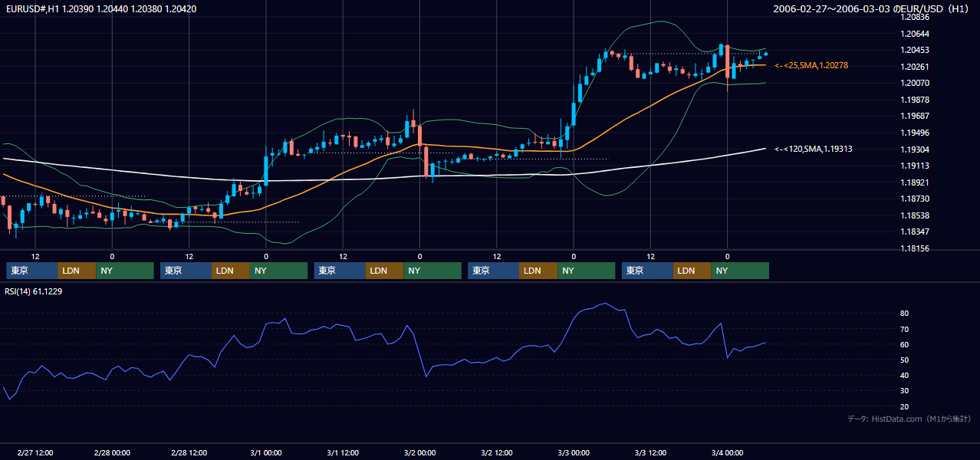This screenshot has height=460, width=980.
Task: Click RSI scale value 40
Action: [x=904, y=375]
